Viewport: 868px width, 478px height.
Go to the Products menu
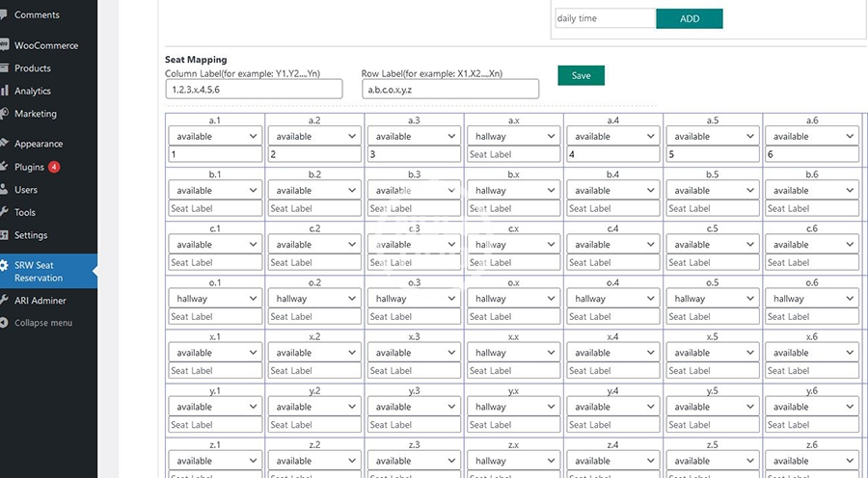pyautogui.click(x=32, y=68)
